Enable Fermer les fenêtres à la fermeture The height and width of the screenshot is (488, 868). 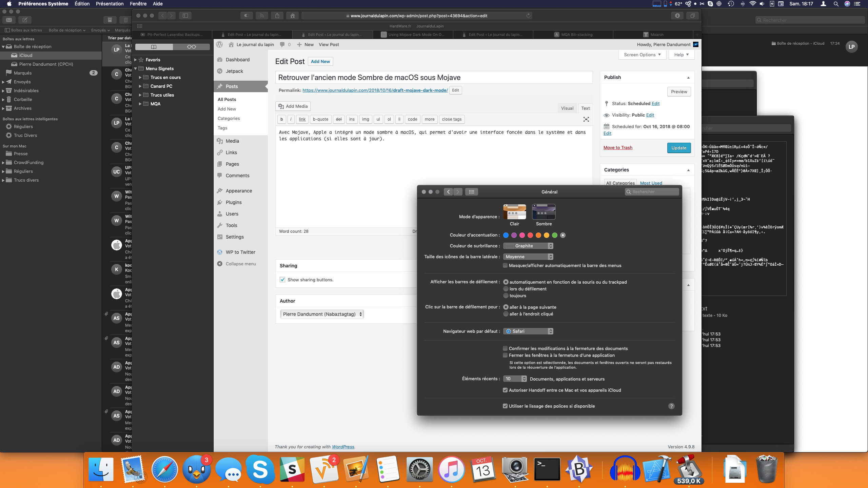coord(505,355)
